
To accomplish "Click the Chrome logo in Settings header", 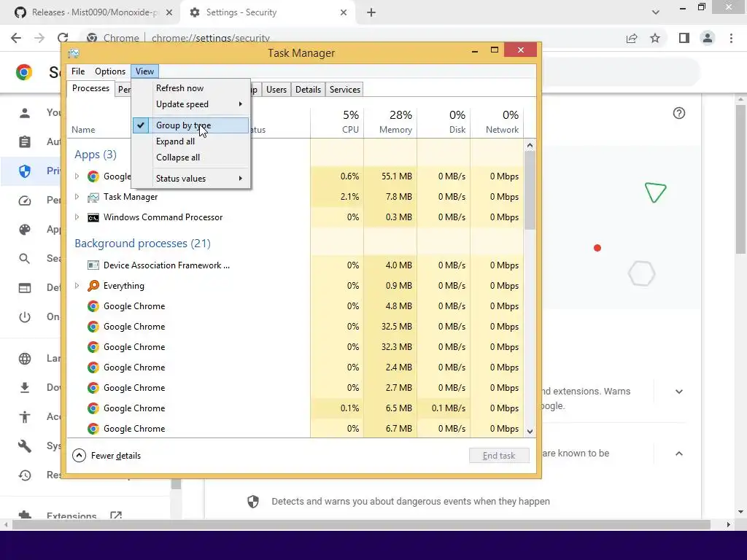I will 24,72.
